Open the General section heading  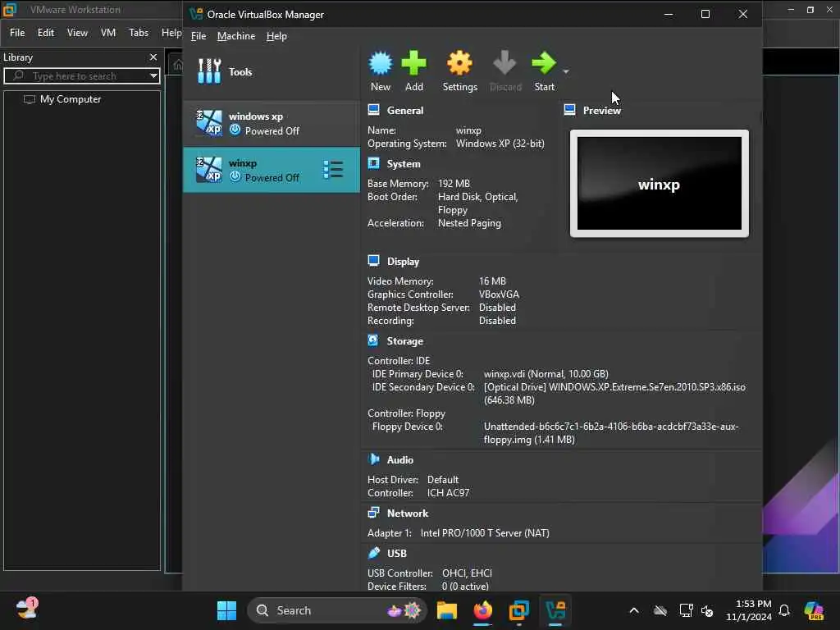point(405,111)
